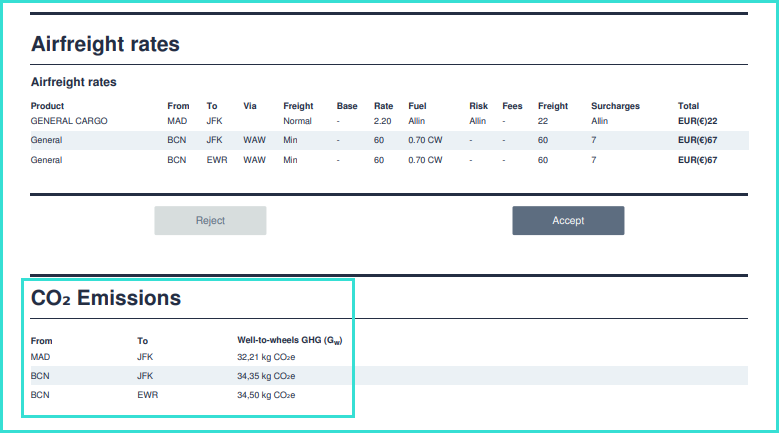Click the EUR(€)22 total value
779x433 pixels.
coord(697,121)
